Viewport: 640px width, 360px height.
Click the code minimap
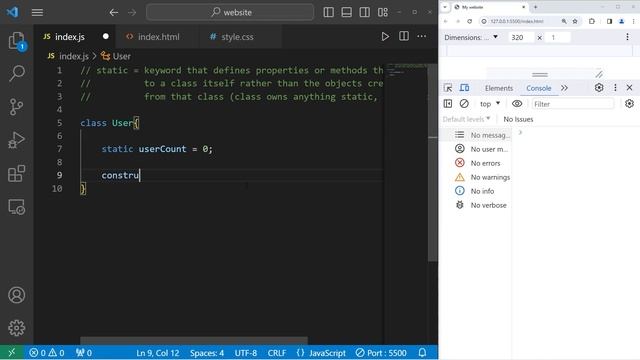click(x=407, y=71)
